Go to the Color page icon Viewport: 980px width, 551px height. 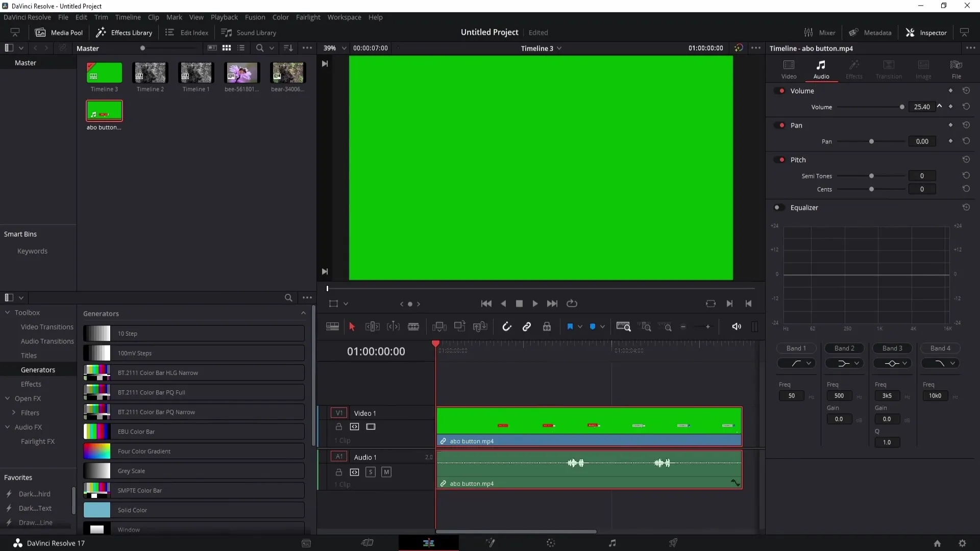point(551,543)
